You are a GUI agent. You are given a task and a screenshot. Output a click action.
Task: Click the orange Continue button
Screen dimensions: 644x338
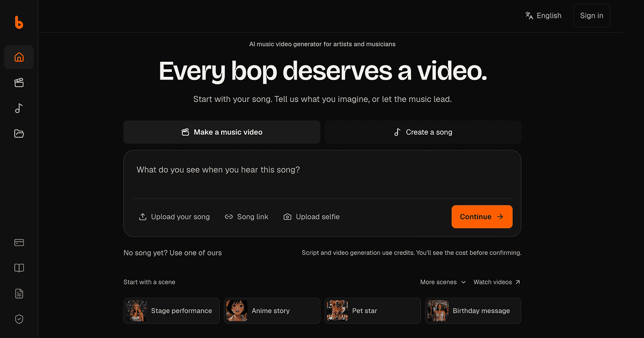[482, 217]
